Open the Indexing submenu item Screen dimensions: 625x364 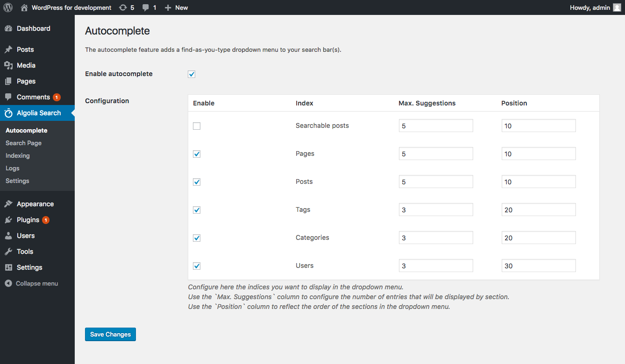click(18, 155)
